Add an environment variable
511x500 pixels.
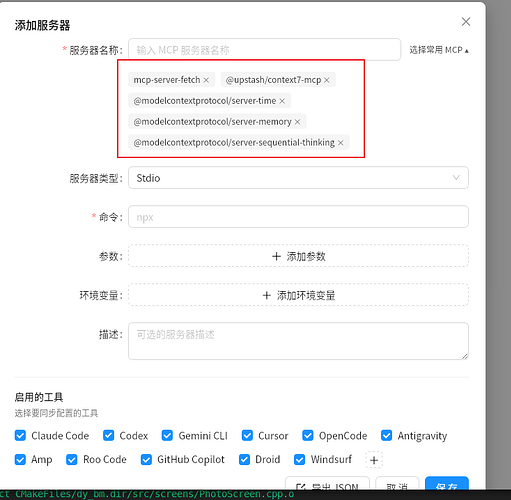click(298, 295)
